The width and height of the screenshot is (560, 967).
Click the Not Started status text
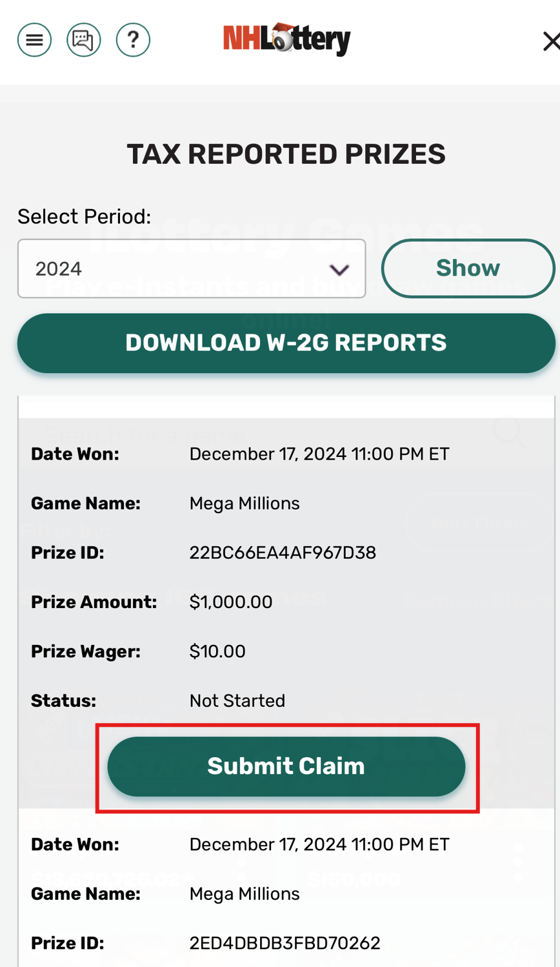point(237,700)
